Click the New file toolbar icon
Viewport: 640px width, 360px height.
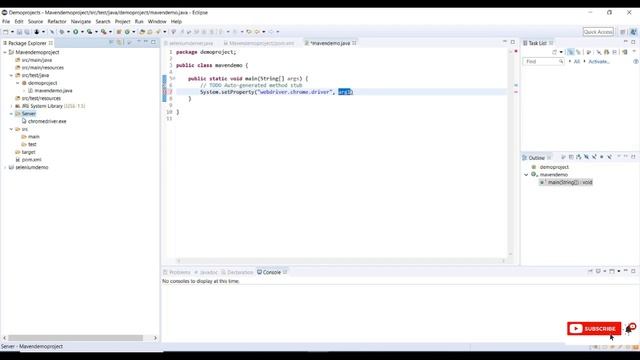tap(5, 32)
